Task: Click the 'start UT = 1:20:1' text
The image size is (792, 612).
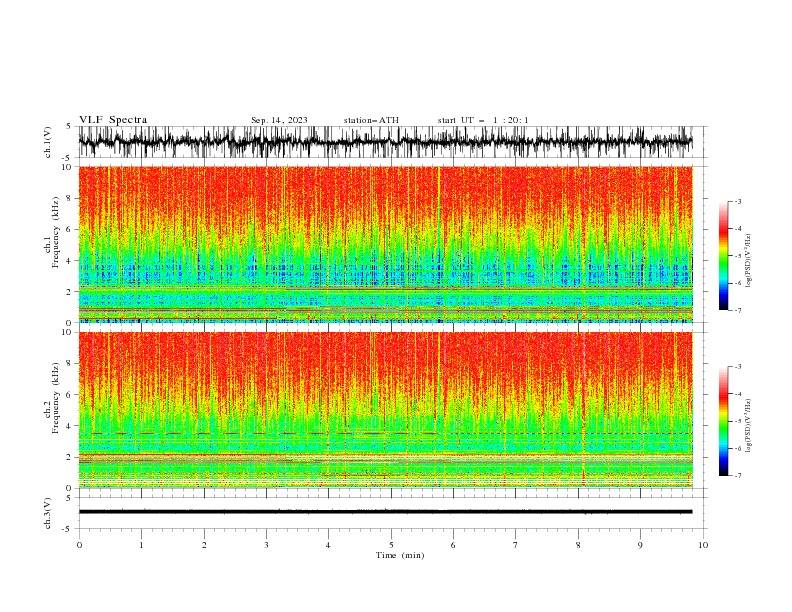Action: tap(483, 120)
